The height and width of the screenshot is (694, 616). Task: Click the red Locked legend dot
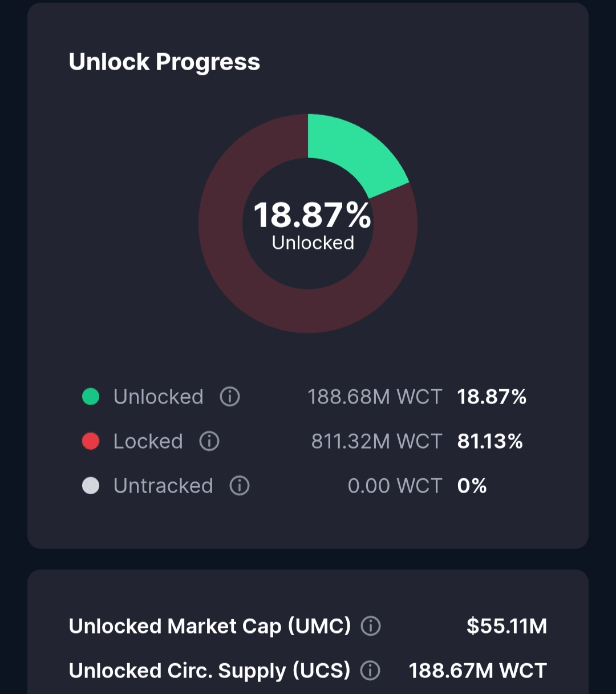[91, 441]
